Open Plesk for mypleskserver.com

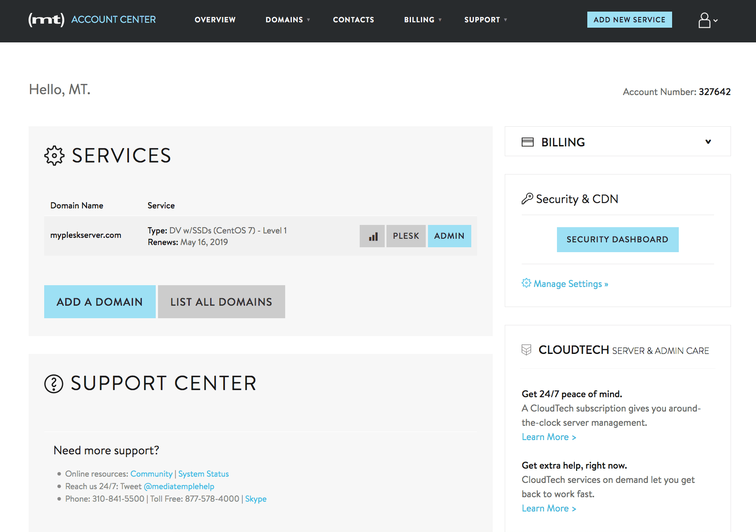tap(406, 236)
